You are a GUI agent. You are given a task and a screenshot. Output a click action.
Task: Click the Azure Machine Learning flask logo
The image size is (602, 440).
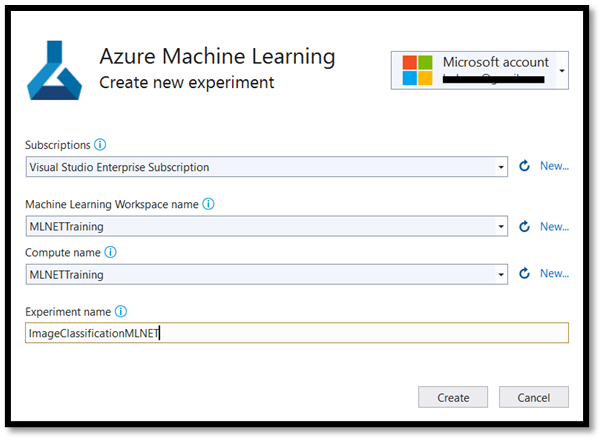pos(58,72)
